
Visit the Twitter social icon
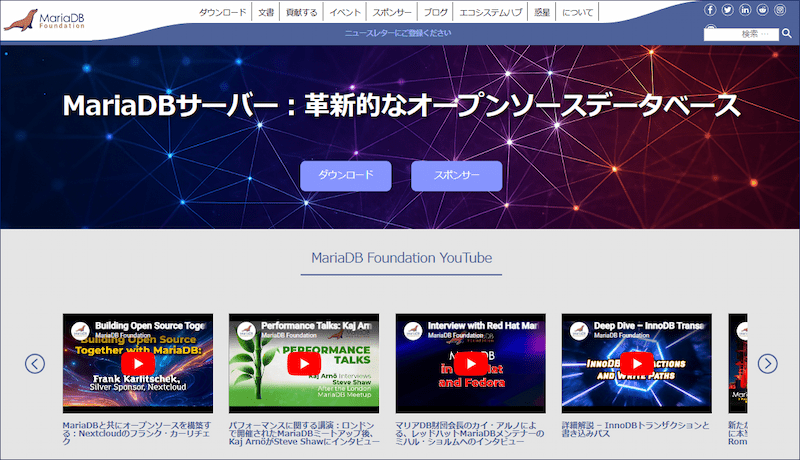coord(728,10)
